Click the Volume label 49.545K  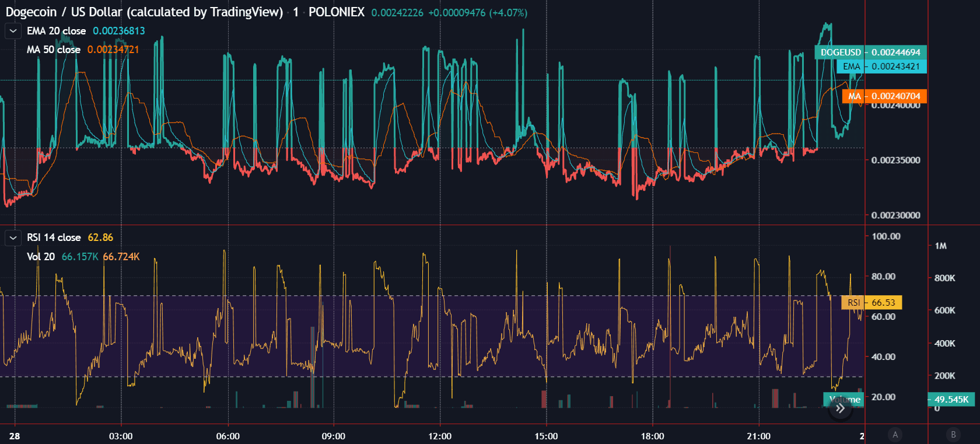click(x=951, y=400)
